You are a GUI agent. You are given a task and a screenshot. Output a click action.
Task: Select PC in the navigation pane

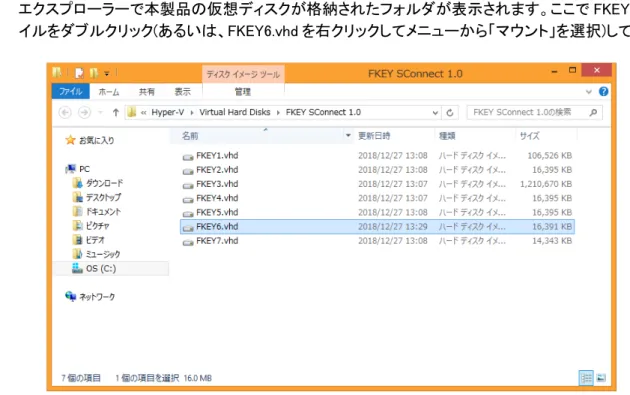84,169
